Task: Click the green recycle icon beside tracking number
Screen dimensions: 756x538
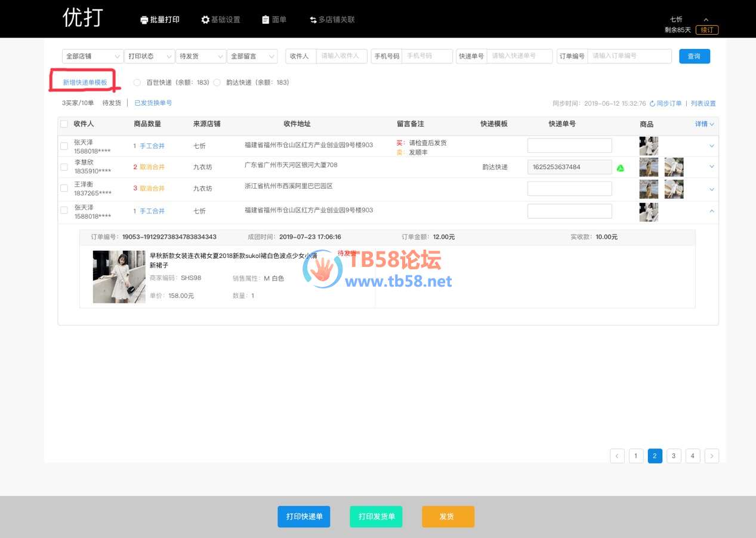Action: (620, 168)
